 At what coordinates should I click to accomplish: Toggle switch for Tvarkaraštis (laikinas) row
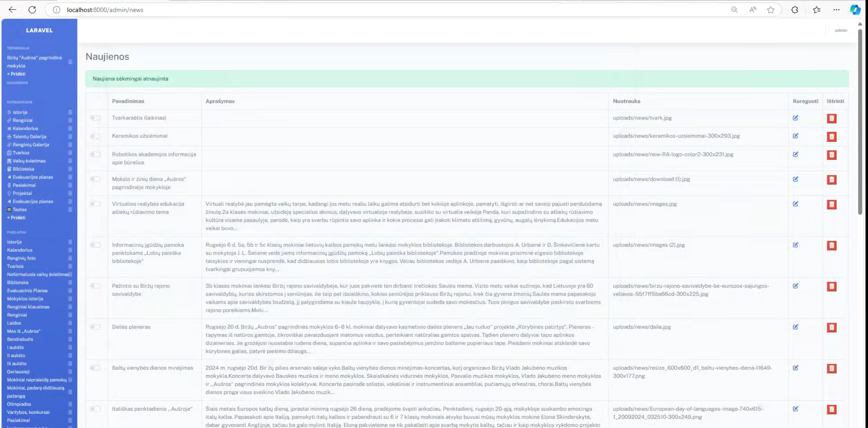tap(95, 118)
